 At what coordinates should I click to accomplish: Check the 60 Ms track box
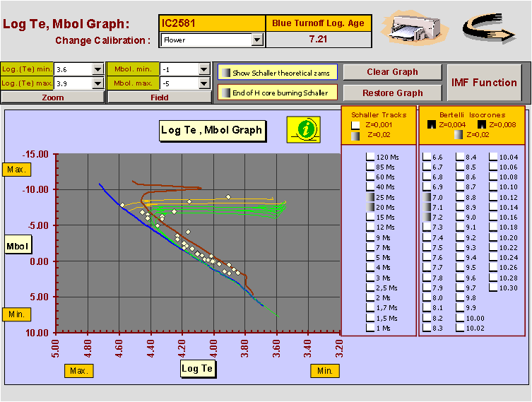tap(370, 177)
